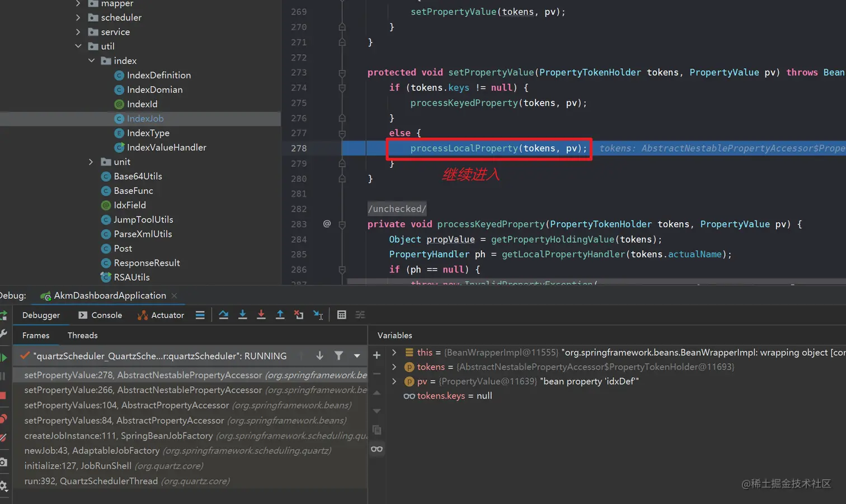The width and height of the screenshot is (846, 504).
Task: Expand the 'pv' variable node
Action: tap(394, 381)
